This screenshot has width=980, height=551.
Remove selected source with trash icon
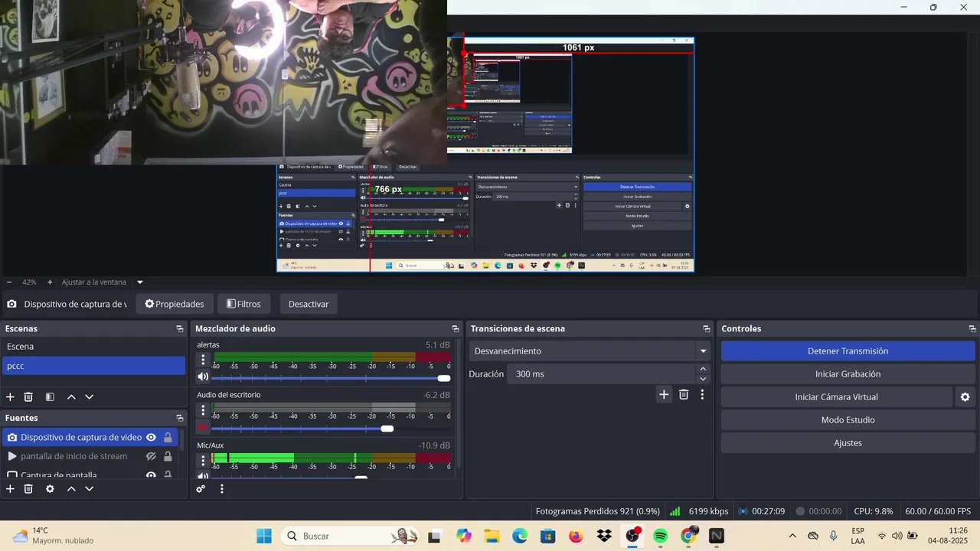28,488
